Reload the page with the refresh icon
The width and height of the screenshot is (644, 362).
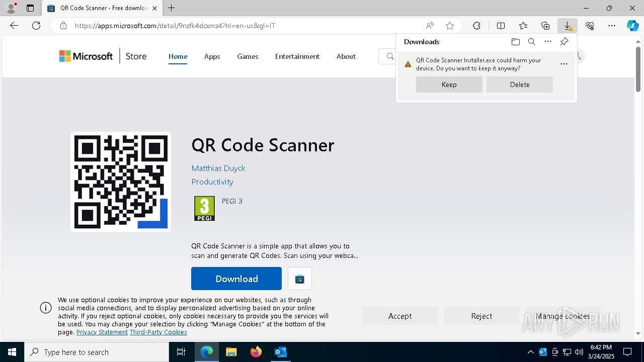(36, 26)
